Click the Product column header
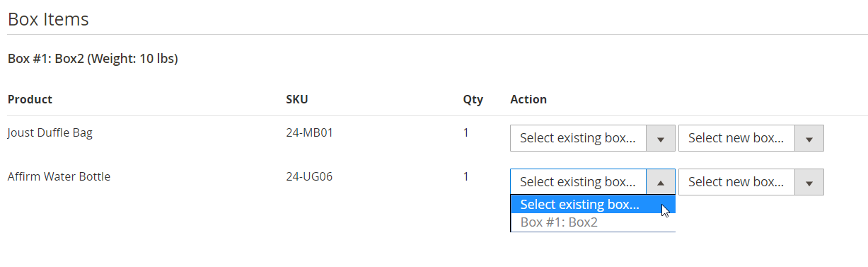Image resolution: width=868 pixels, height=267 pixels. [30, 99]
